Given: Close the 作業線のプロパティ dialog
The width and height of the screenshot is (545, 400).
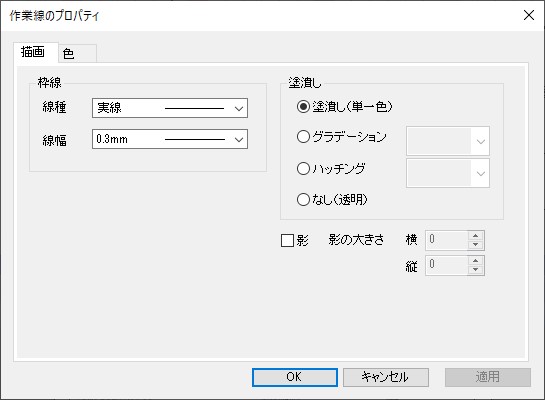Looking at the screenshot, I should tap(529, 15).
